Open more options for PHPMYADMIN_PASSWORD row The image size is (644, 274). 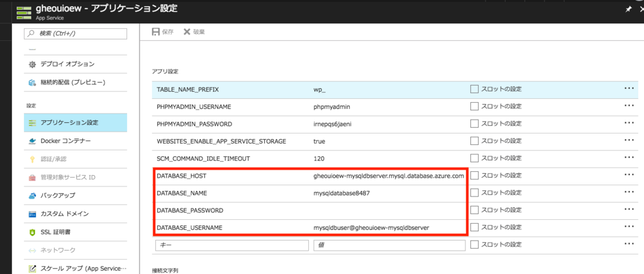point(629,123)
